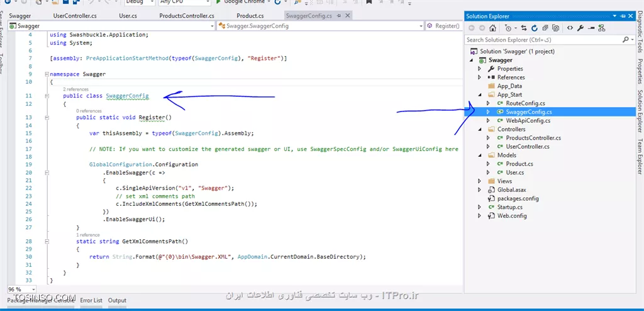Collapse All items in Solution Explorer
Image resolution: width=644 pixels, height=311 pixels.
click(x=545, y=28)
